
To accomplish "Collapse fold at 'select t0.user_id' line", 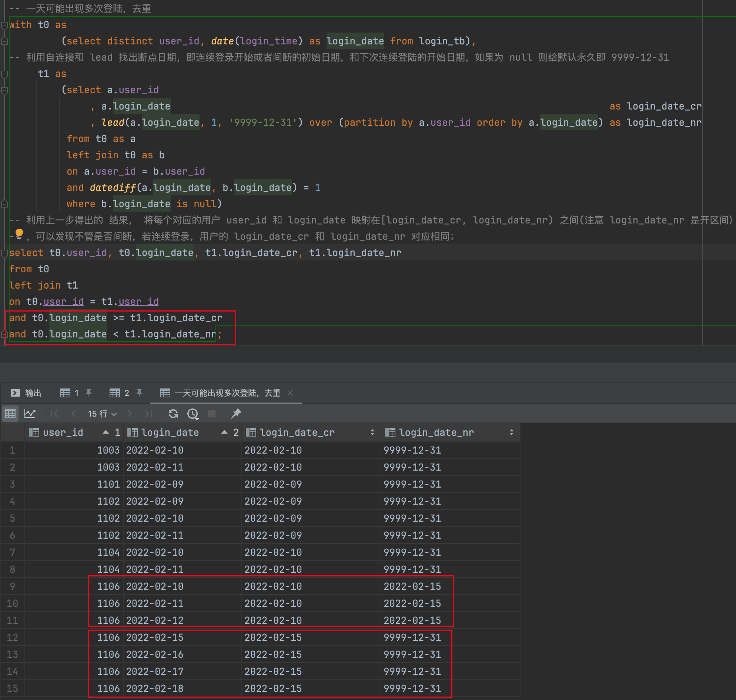I will (4, 253).
